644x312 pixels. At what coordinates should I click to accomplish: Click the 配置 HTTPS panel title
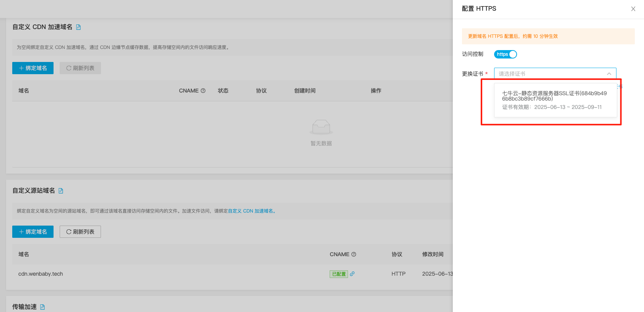pos(479,8)
